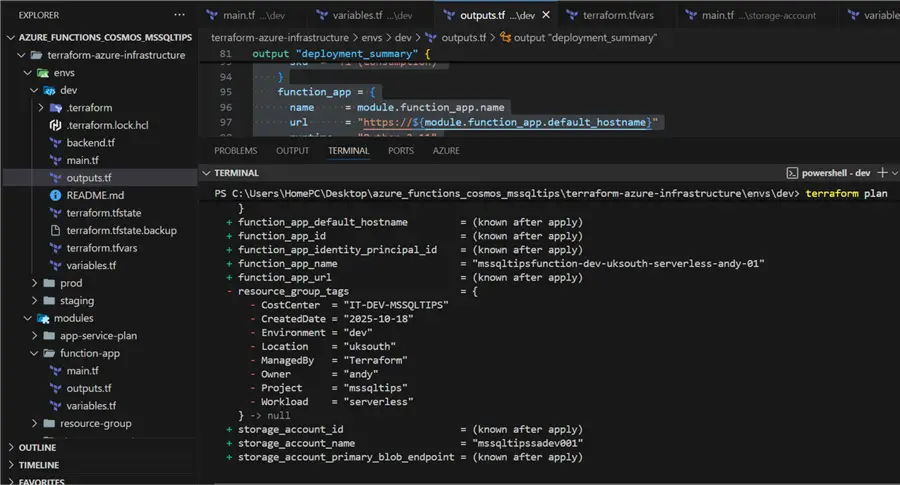Image resolution: width=900 pixels, height=485 pixels.
Task: Click function_app_name line in terminal
Action: pyautogui.click(x=495, y=263)
